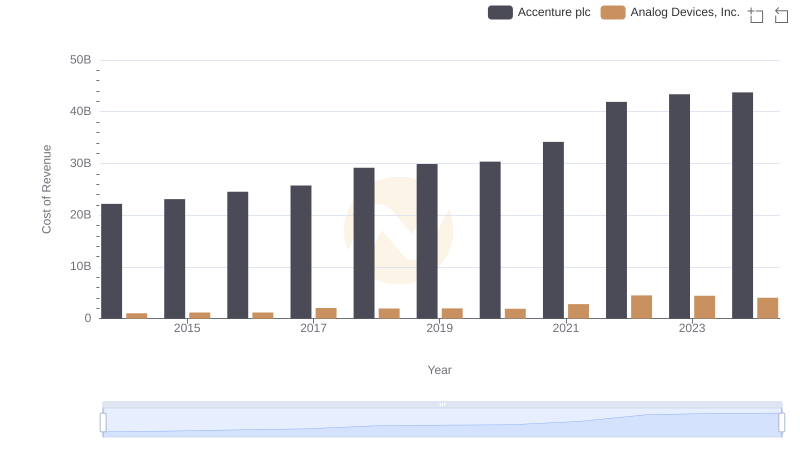
Task: Click the Accenture bar for 2018
Action: pos(364,243)
